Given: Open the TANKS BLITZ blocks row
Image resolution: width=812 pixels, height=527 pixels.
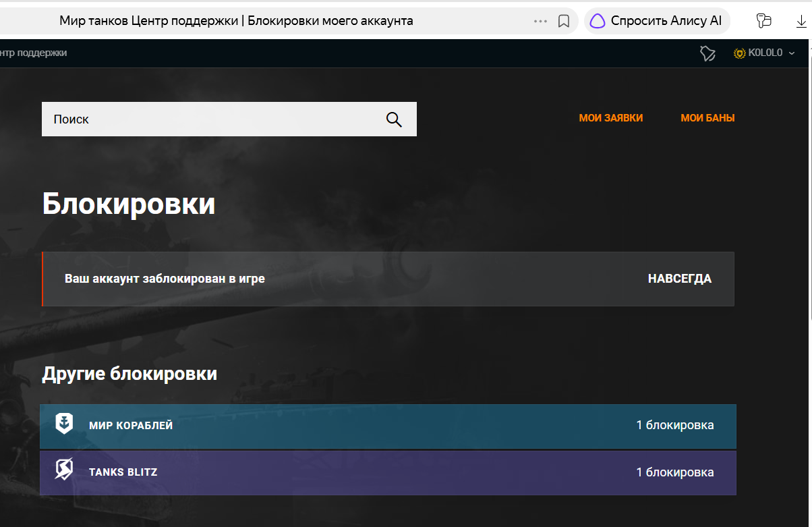Looking at the screenshot, I should coord(388,472).
